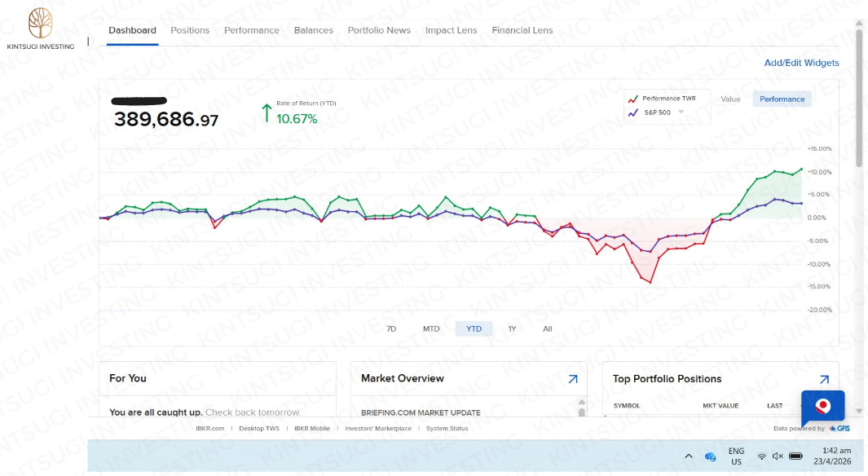868x476 pixels.
Task: Select the 1Y time range
Action: (512, 328)
